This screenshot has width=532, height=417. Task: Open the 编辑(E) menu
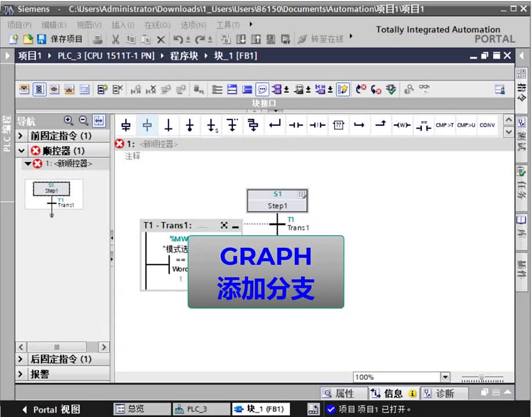coord(54,25)
